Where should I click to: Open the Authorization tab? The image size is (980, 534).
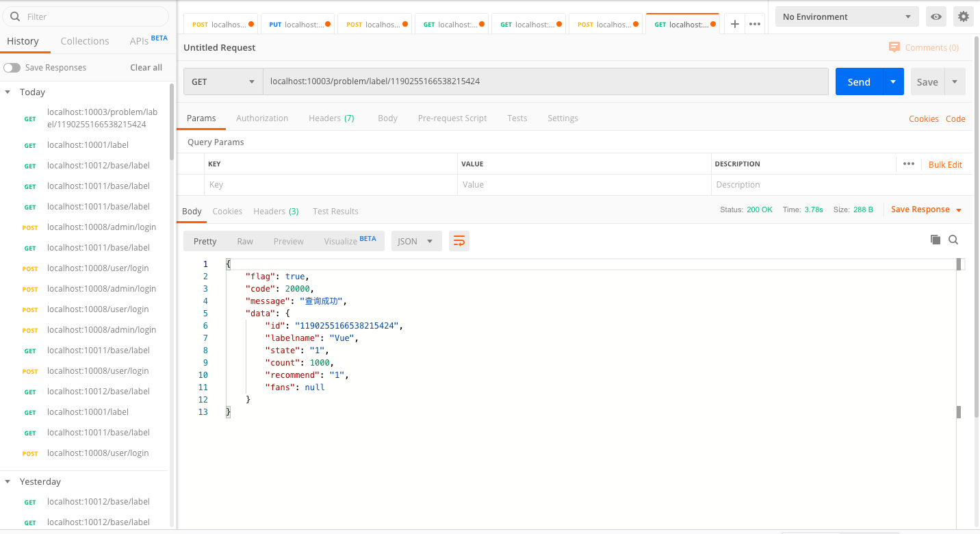click(262, 118)
